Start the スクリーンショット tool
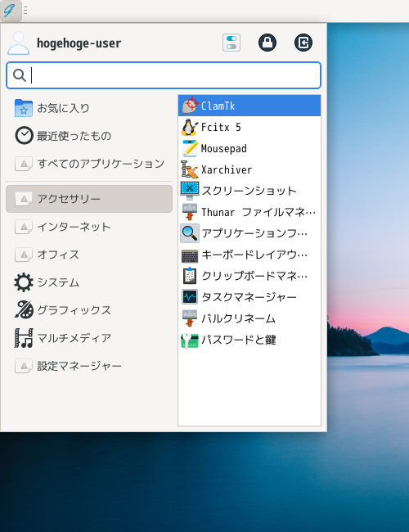Viewport: 409px width, 532px height. pyautogui.click(x=249, y=191)
